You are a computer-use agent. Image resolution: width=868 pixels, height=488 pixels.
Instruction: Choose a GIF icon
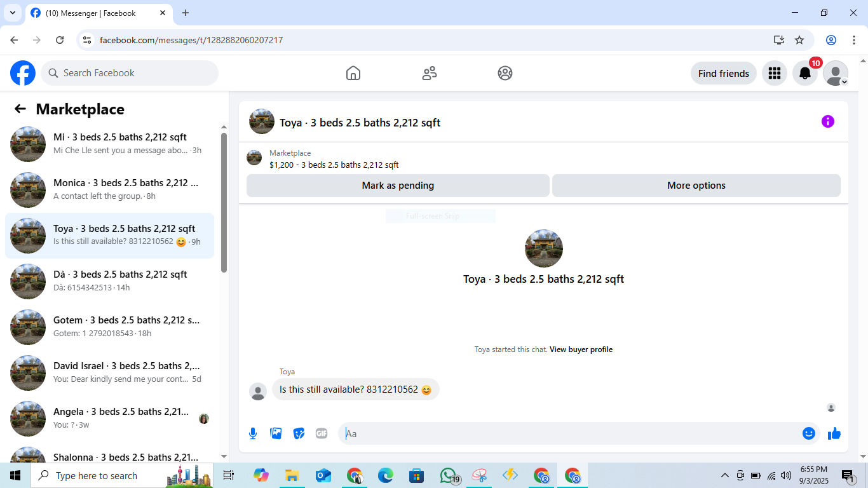(322, 433)
